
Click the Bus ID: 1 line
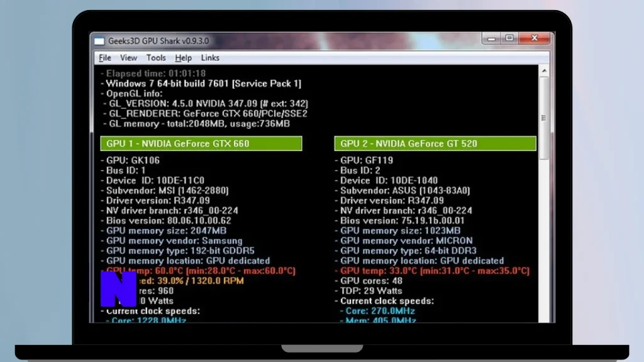pos(123,170)
